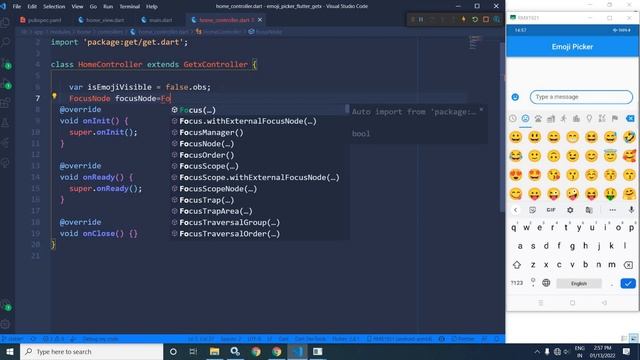Select the animals emoji category
Viewport: 640px width, 360px height.
click(x=538, y=118)
